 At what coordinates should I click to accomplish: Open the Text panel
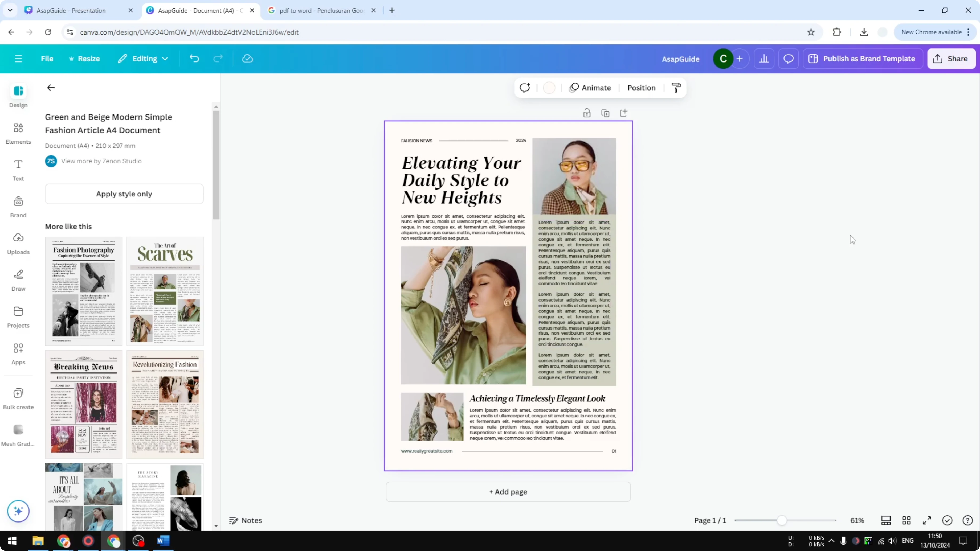pos(18,170)
